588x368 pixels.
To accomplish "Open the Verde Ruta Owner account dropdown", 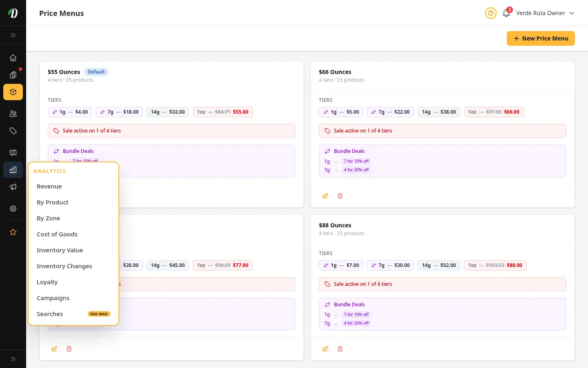I will tap(545, 13).
